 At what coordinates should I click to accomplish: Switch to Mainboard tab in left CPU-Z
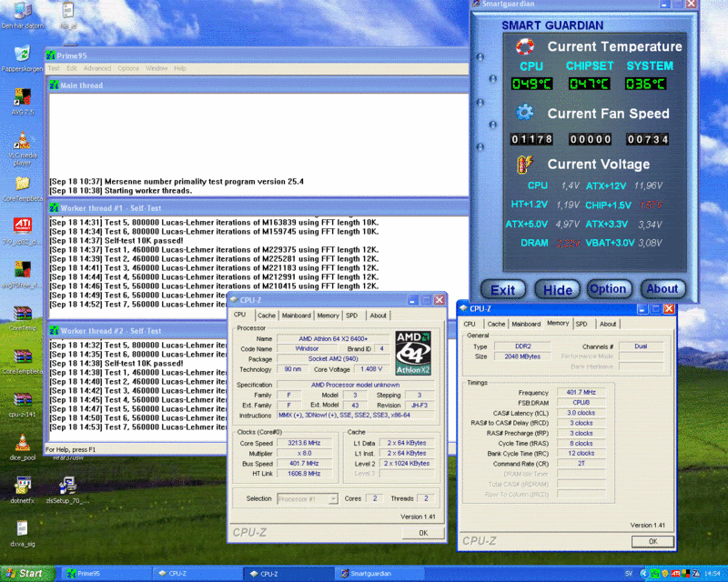[297, 316]
